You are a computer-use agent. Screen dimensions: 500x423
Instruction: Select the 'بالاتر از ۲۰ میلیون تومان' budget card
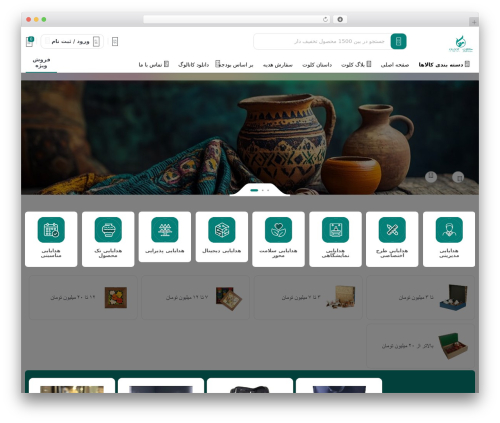click(x=420, y=346)
